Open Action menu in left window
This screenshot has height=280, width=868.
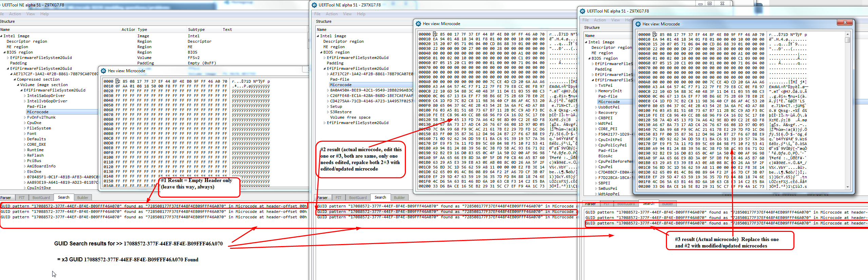coord(15,14)
